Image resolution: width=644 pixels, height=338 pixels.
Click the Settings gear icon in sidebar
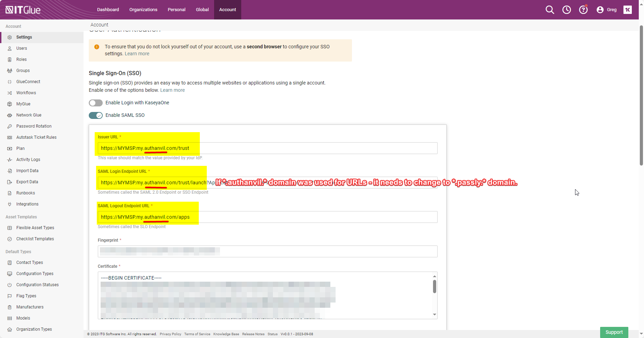(x=10, y=37)
